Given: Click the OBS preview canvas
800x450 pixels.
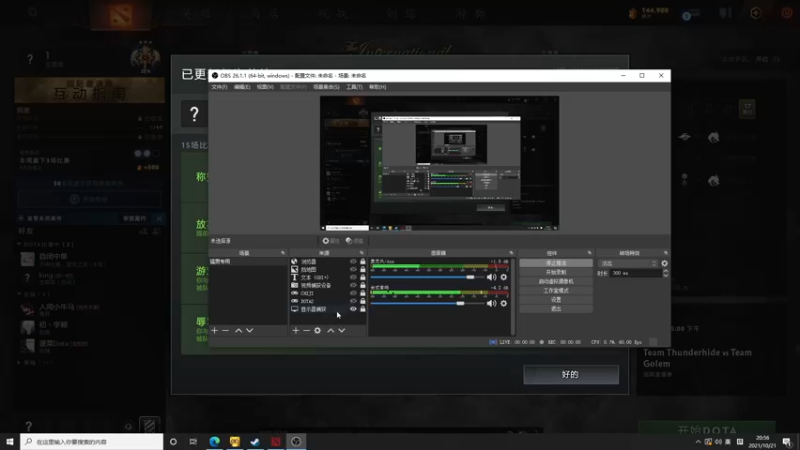Looking at the screenshot, I should tap(439, 163).
